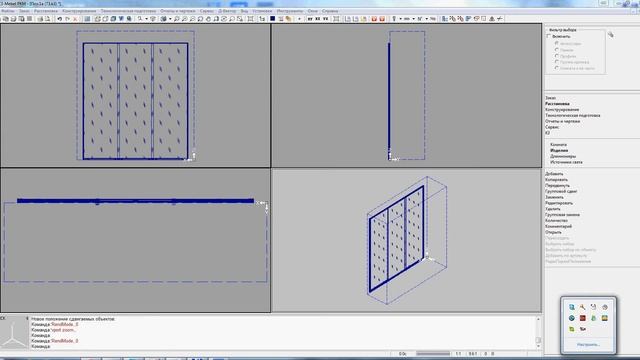Click the Заменить command
This screenshot has height=360, width=640.
click(554, 197)
